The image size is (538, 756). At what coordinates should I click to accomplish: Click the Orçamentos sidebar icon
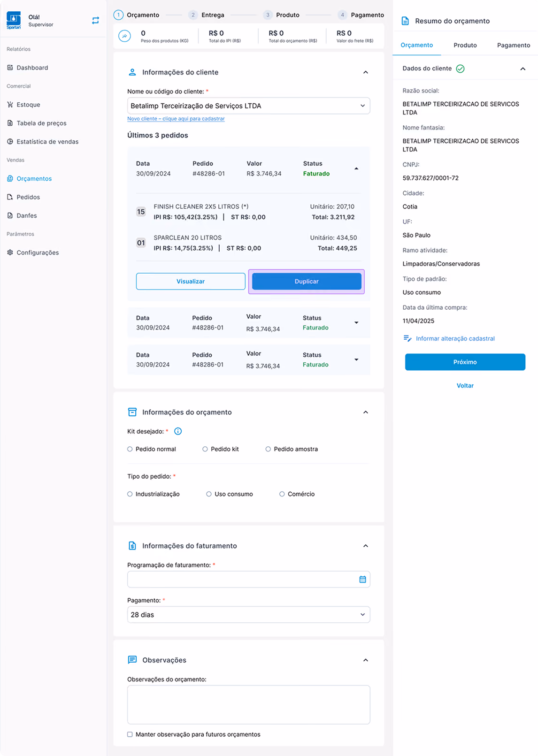10,179
